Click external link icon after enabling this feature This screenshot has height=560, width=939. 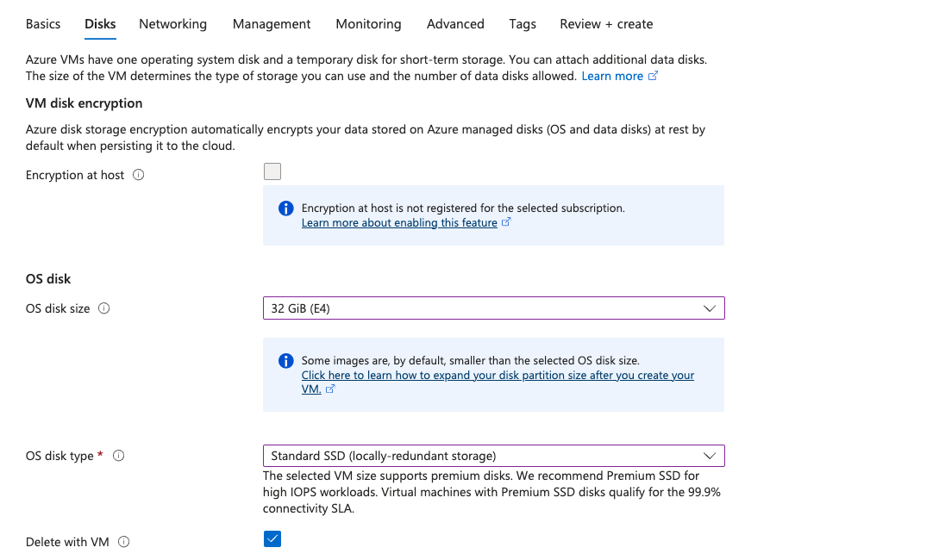[x=506, y=222]
